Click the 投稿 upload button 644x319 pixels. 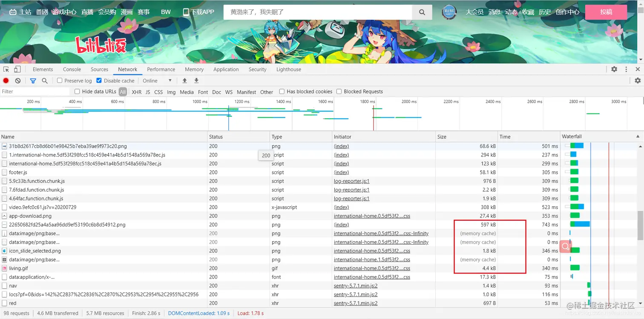click(606, 12)
